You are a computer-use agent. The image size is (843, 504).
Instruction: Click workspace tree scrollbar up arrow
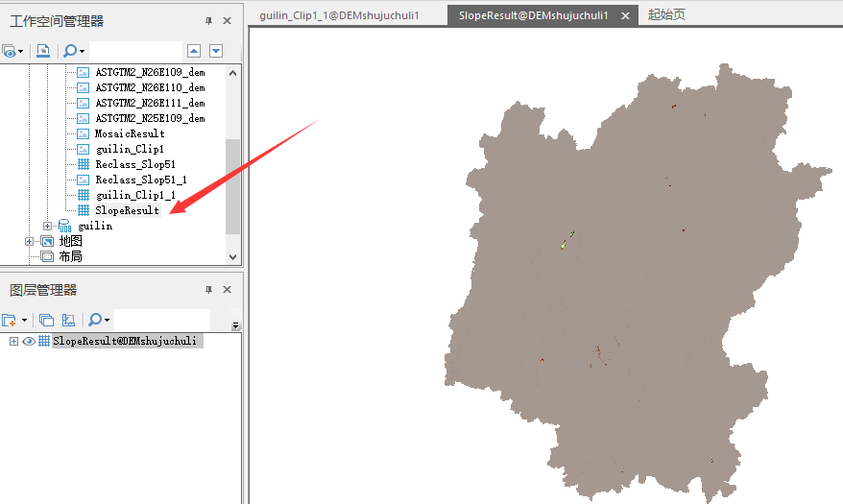[x=232, y=73]
